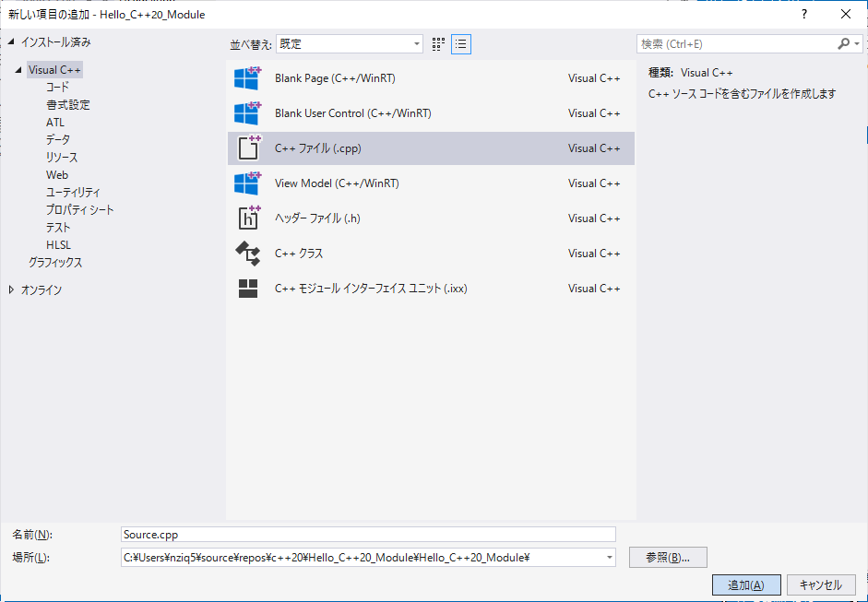
Task: Click the ヘッダー ファイル (.h) icon
Action: coord(248,218)
